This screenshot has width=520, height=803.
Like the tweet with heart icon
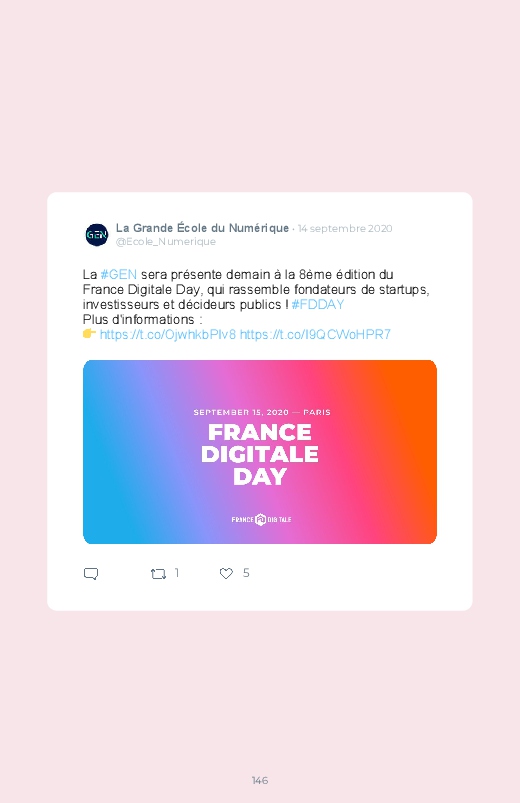coord(226,574)
